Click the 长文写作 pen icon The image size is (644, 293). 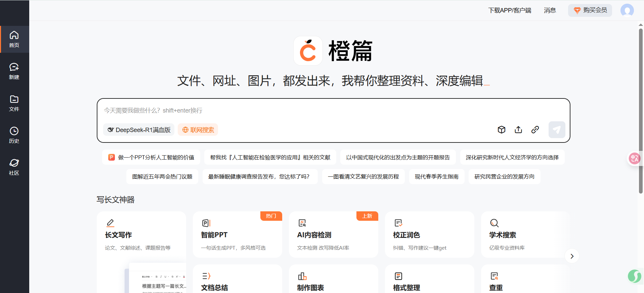[110, 223]
